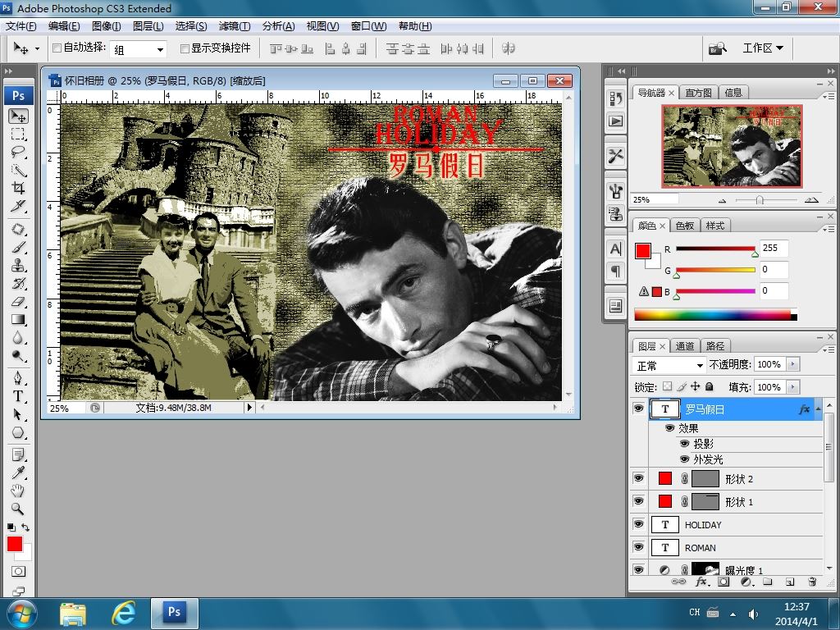Viewport: 840px width, 630px height.
Task: Open the 图层(L) menu
Action: coord(148,25)
